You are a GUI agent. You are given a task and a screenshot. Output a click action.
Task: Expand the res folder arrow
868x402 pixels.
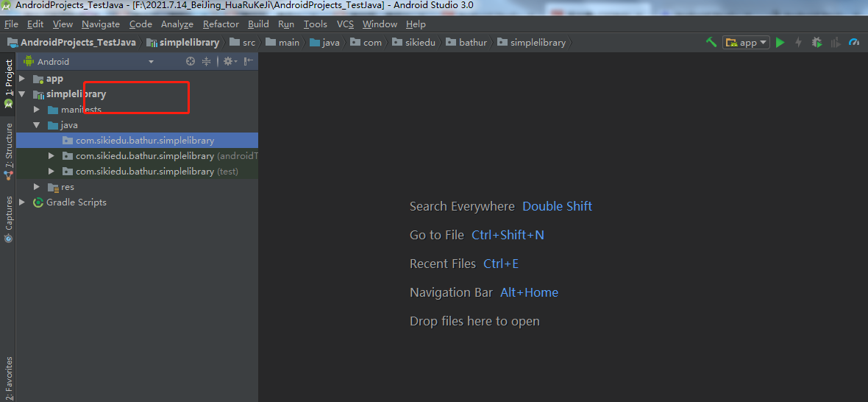click(x=37, y=187)
